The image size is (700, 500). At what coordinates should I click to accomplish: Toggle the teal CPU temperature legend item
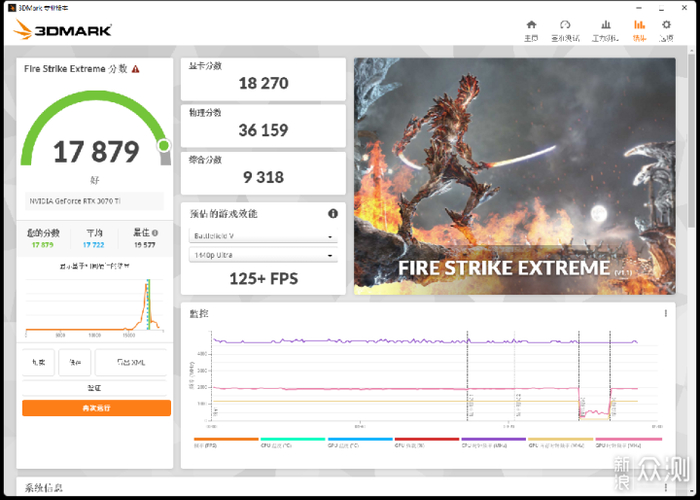click(x=292, y=439)
